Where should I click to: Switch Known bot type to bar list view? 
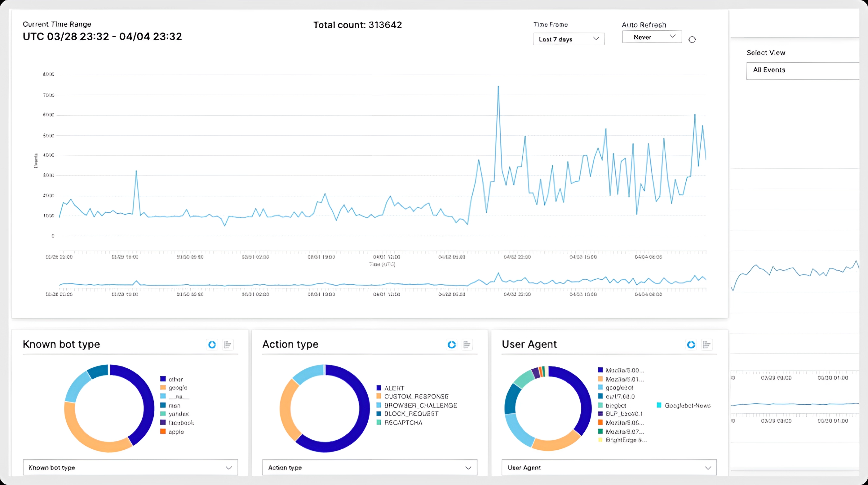click(x=228, y=345)
